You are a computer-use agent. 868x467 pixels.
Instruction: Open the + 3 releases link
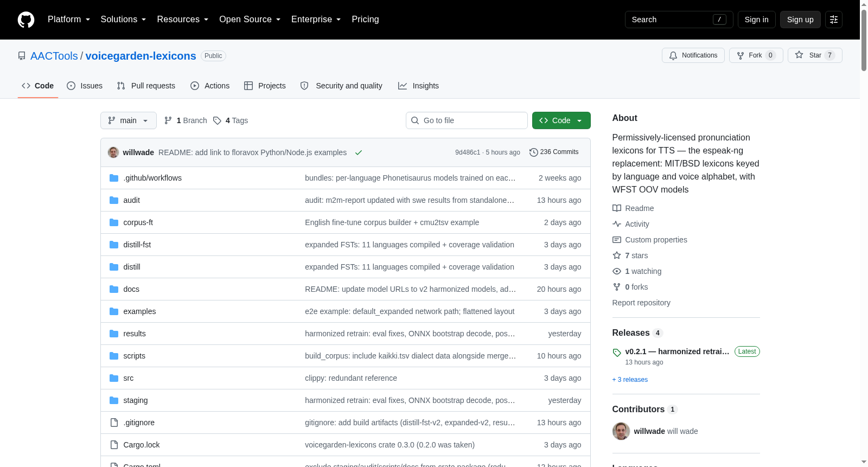click(630, 380)
